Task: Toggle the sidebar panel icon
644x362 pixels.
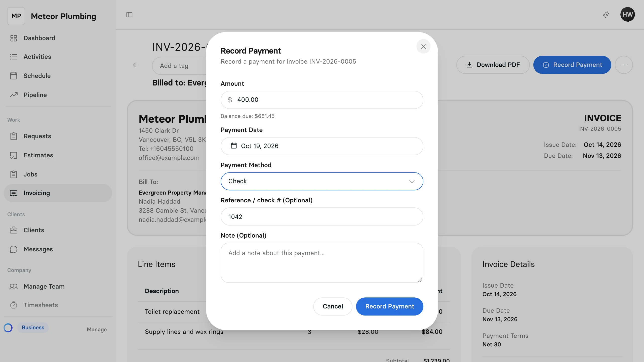Action: click(129, 15)
